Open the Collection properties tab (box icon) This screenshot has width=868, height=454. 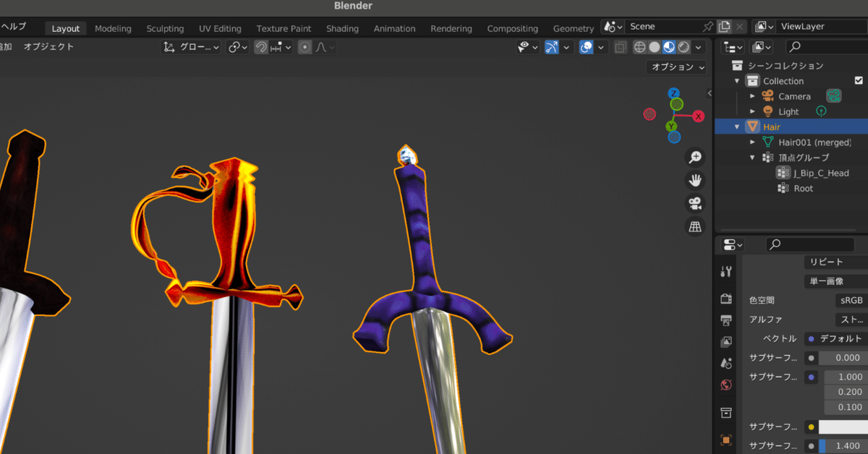pos(726,413)
